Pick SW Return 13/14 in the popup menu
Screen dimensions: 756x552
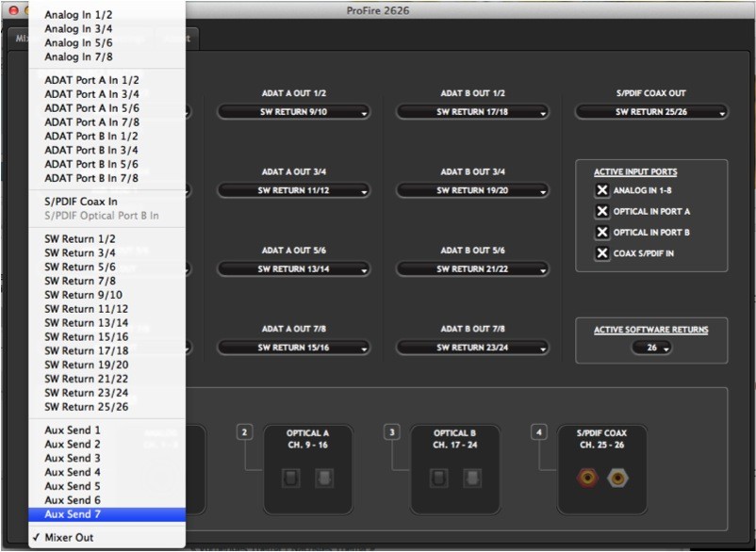(107, 323)
